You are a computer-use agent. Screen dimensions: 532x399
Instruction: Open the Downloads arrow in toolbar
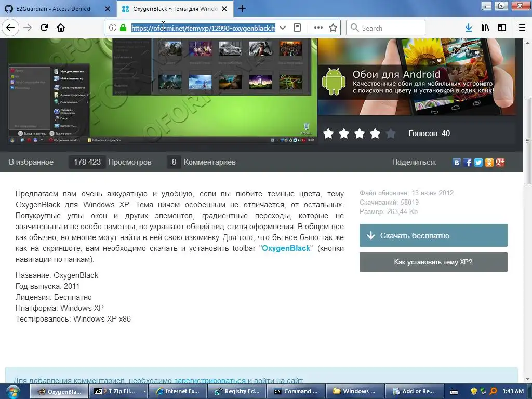click(469, 28)
